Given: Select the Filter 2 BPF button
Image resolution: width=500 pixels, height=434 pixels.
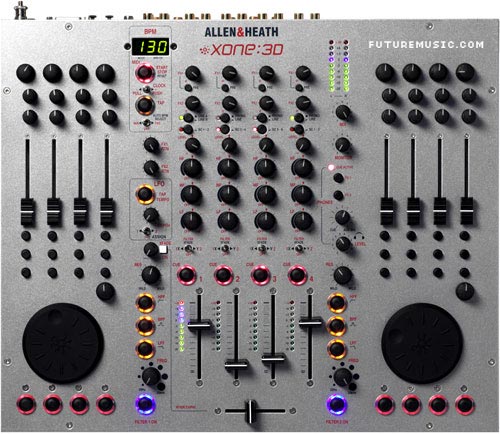Looking at the screenshot, I should (x=337, y=326).
